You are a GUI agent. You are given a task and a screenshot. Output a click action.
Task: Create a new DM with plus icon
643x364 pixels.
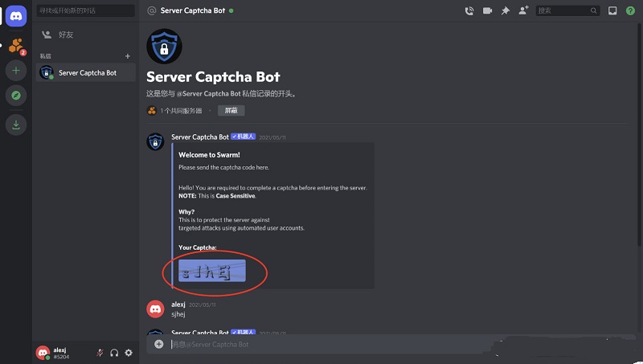(x=128, y=56)
